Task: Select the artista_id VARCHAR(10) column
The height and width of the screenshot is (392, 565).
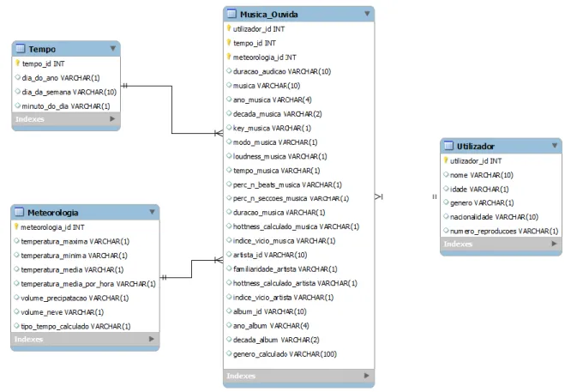Action: pos(298,255)
